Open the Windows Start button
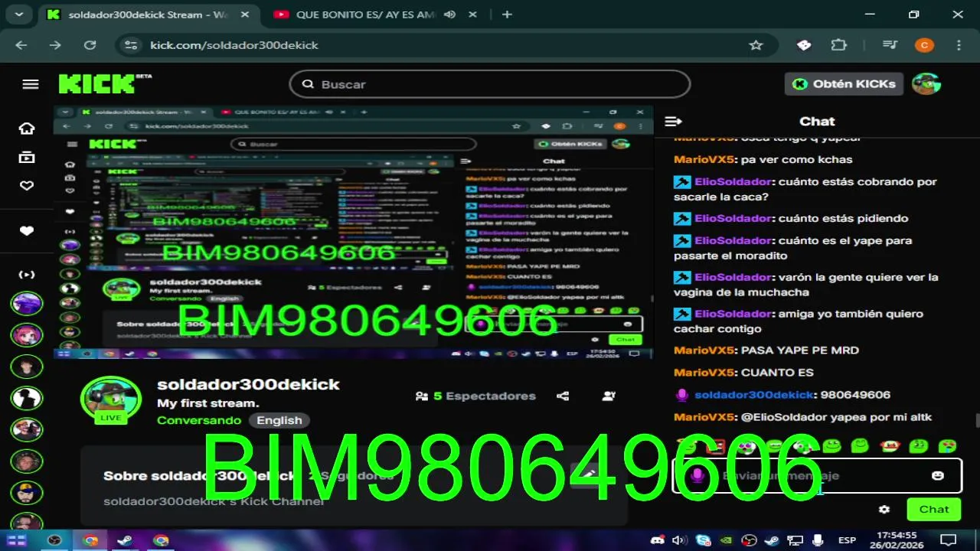The width and height of the screenshot is (980, 551). [x=17, y=540]
